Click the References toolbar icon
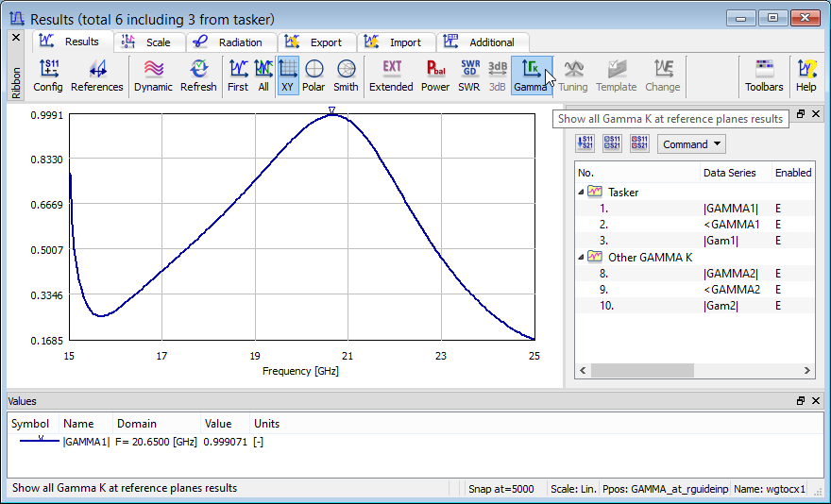Image resolution: width=831 pixels, height=504 pixels. [97, 76]
